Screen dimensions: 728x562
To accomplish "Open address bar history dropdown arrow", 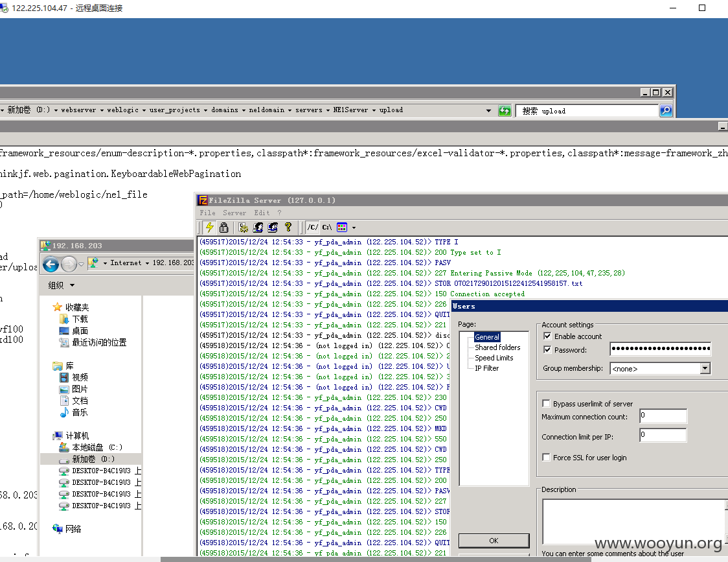I will pos(488,111).
